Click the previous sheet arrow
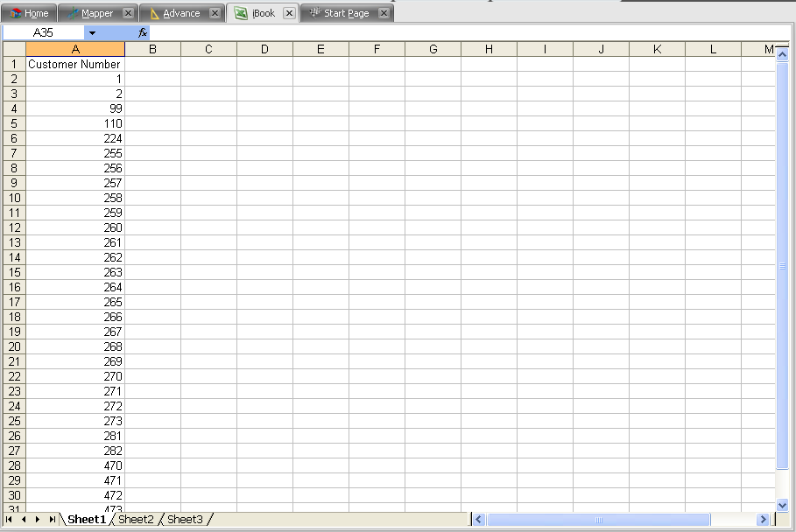 pos(23,520)
